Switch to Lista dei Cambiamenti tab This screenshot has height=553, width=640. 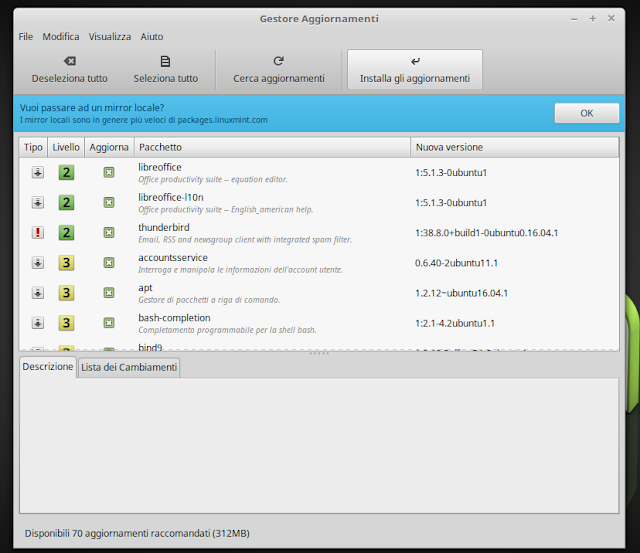(129, 367)
